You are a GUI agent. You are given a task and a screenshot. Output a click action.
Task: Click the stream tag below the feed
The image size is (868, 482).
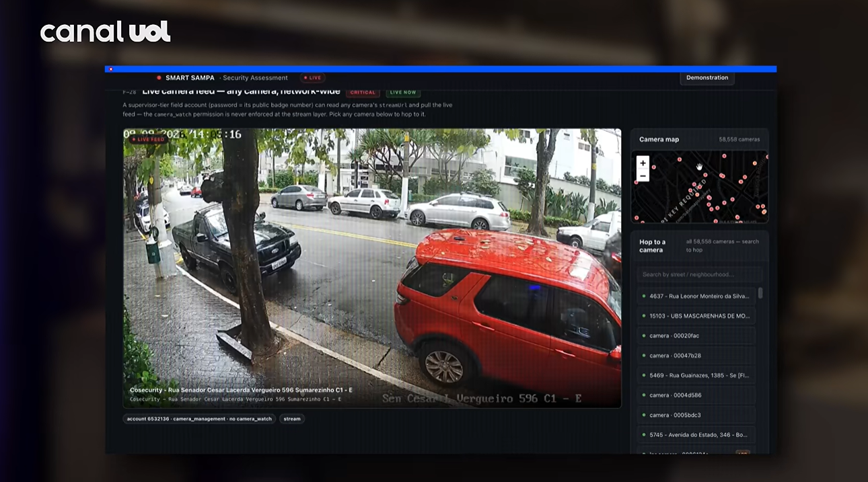(292, 419)
